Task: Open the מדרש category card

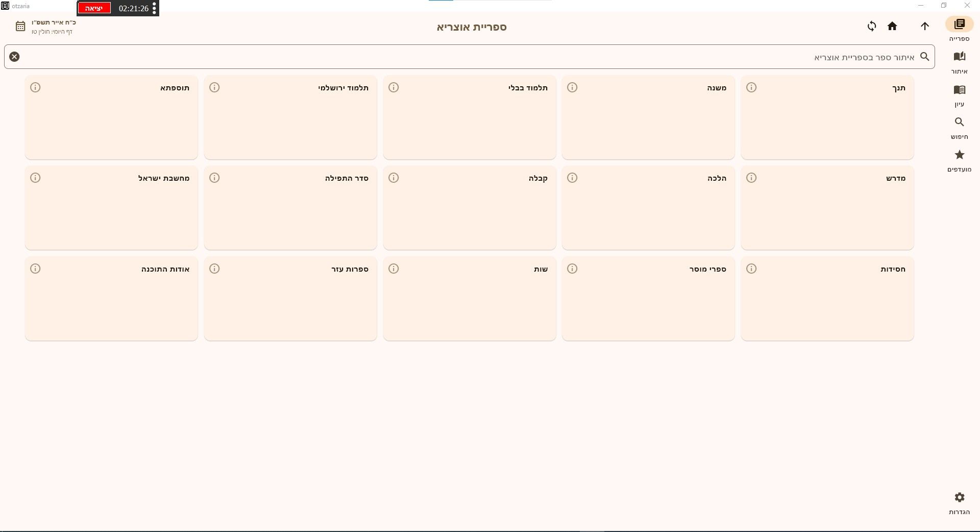Action: coord(827,208)
